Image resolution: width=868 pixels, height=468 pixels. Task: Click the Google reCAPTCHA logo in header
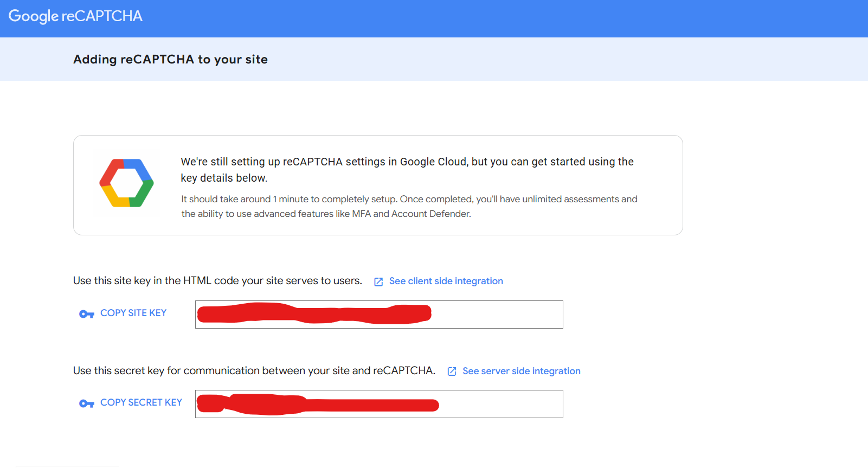click(75, 16)
